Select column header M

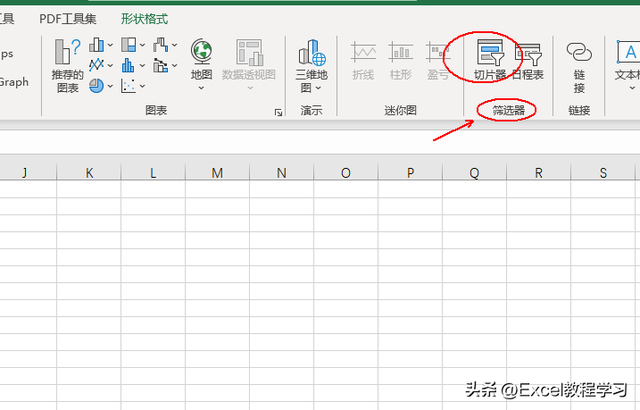tap(217, 173)
